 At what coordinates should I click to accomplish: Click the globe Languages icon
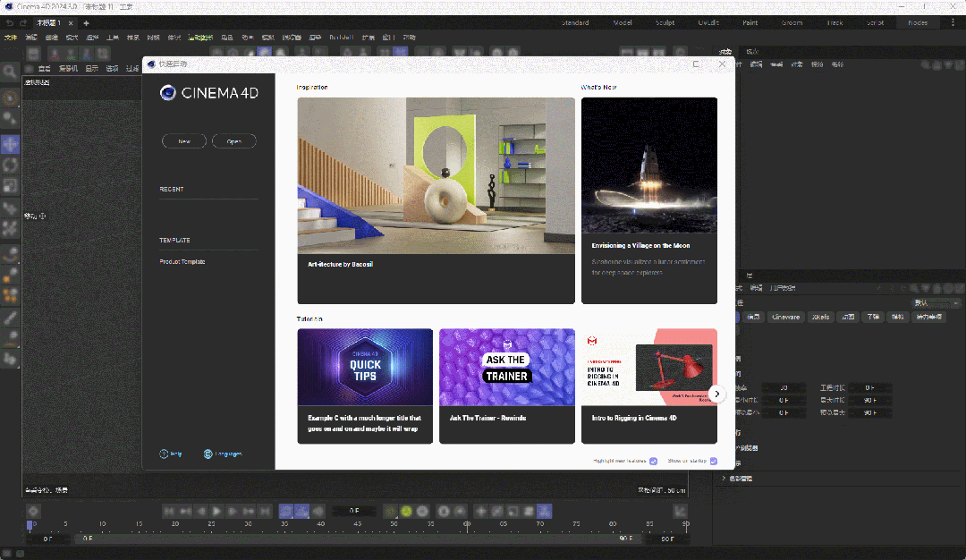(208, 454)
